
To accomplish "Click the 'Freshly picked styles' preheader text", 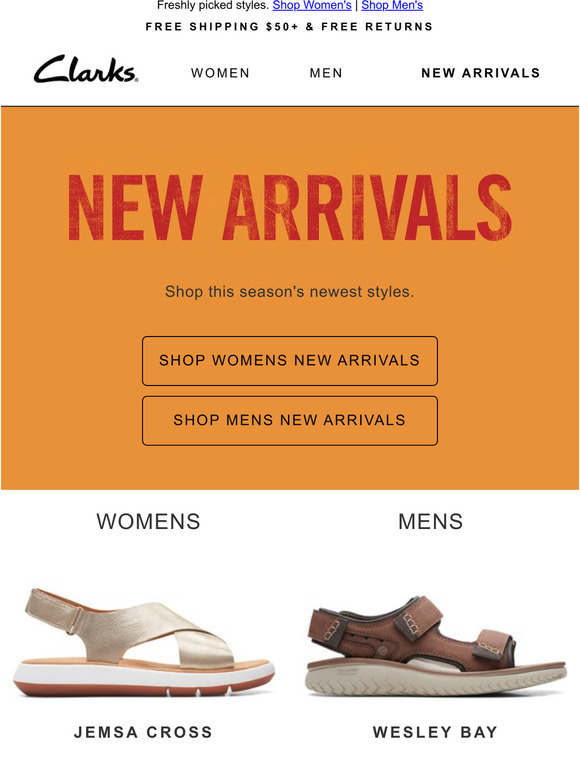I will coord(213,5).
